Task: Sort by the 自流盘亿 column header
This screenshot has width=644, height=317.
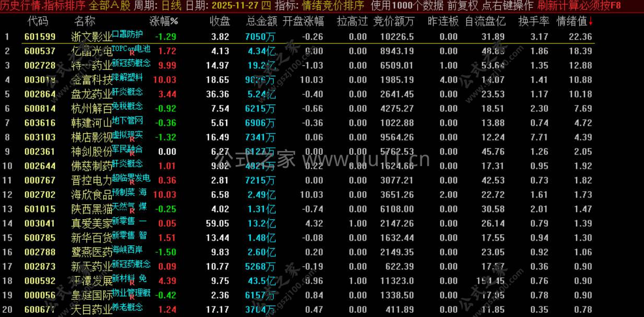Action: point(485,21)
